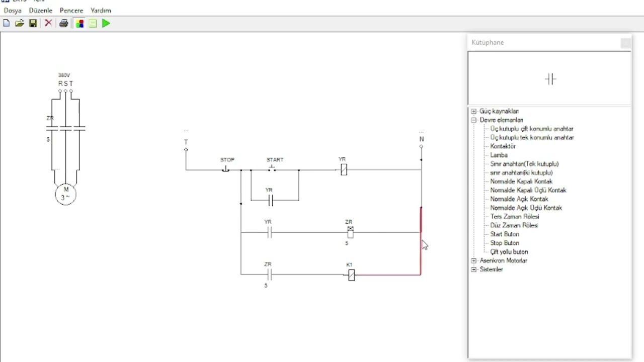This screenshot has height=362, width=644.
Task: Click the colored squares library icon
Action: coord(79,23)
